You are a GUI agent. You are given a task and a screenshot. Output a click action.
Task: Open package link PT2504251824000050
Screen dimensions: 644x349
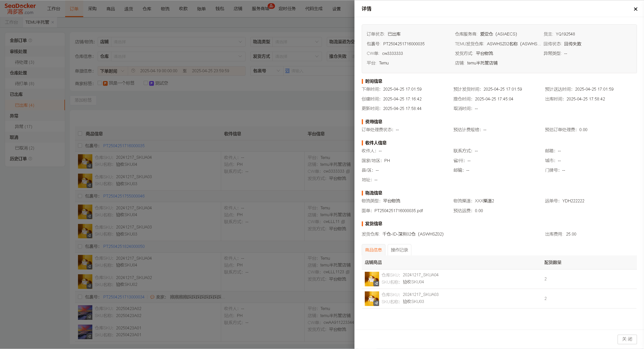[x=124, y=246]
